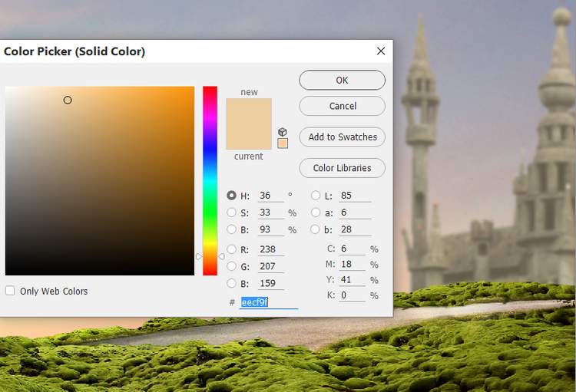Image resolution: width=576 pixels, height=392 pixels.
Task: Select the R red radio button
Action: (x=232, y=249)
